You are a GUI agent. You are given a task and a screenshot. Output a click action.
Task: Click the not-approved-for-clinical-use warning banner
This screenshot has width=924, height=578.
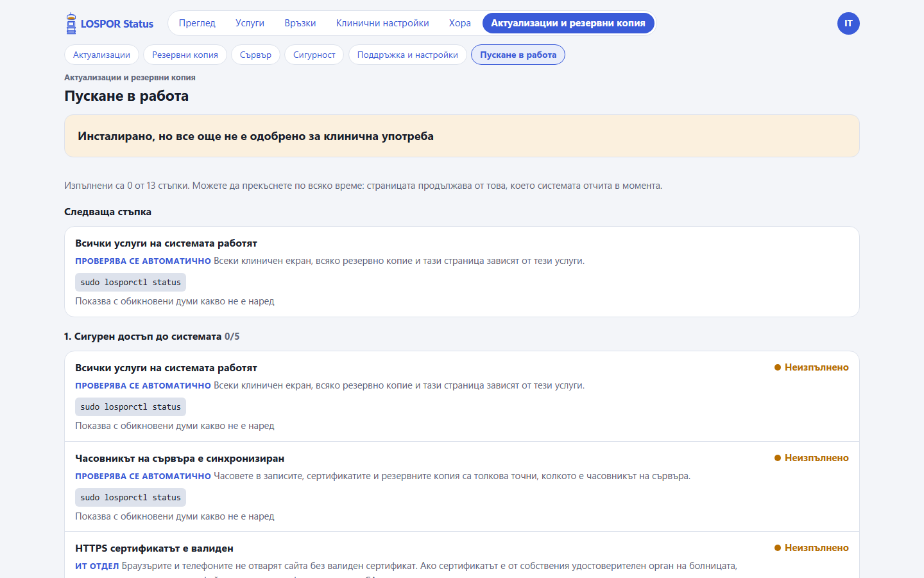pyautogui.click(x=462, y=136)
